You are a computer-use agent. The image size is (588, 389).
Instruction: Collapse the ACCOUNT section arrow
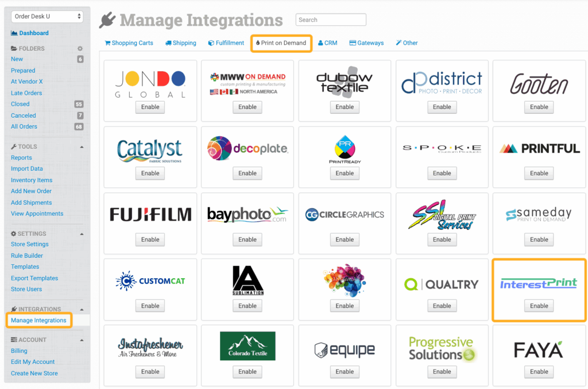pyautogui.click(x=81, y=340)
